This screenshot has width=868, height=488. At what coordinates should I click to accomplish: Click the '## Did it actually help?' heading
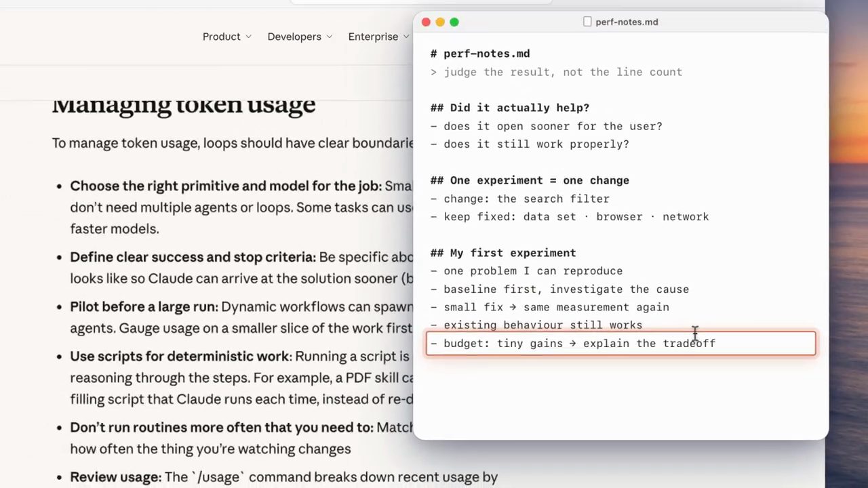coord(510,108)
